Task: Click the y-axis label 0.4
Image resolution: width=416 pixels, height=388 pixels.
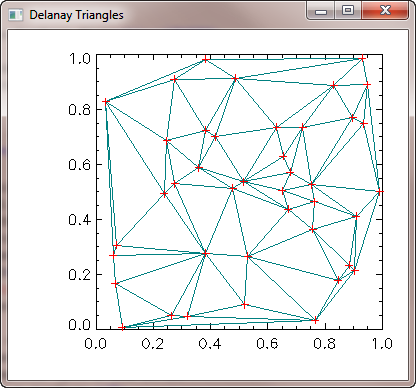Action: pos(79,220)
